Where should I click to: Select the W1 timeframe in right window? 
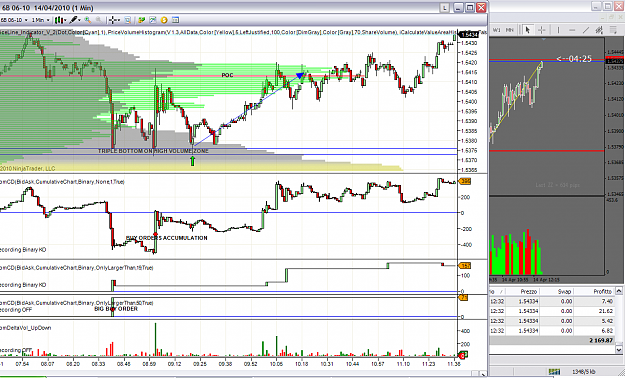click(x=497, y=30)
